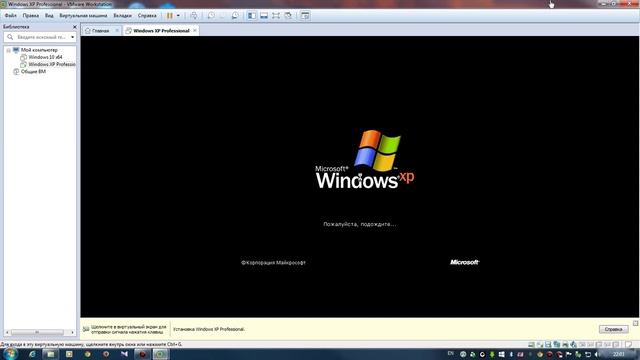Click the message log icon in status bar
The image size is (640, 360).
629,345
